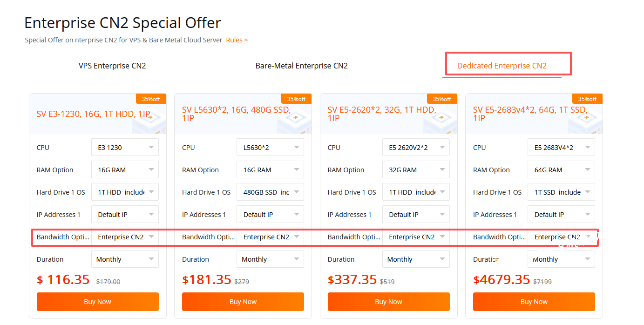
Task: Expand the 1T HDD Hard Drive dropdown
Action: coord(125,192)
